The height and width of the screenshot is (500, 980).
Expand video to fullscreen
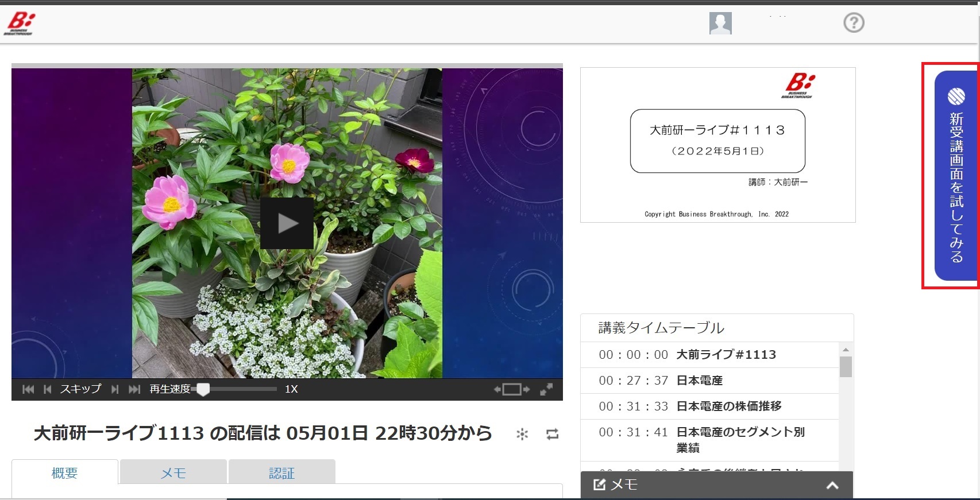pos(546,389)
